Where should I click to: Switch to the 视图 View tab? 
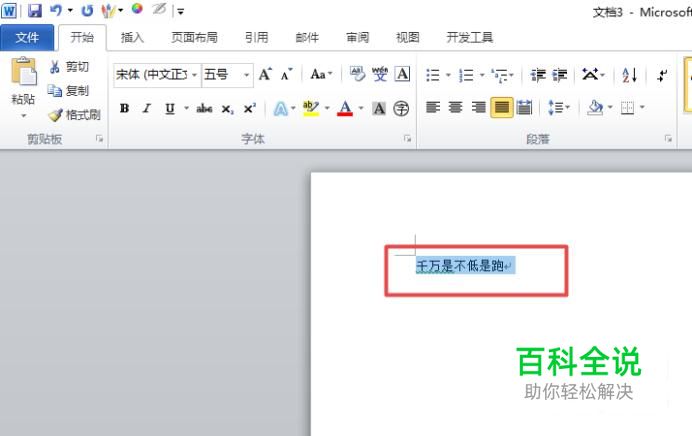407,38
